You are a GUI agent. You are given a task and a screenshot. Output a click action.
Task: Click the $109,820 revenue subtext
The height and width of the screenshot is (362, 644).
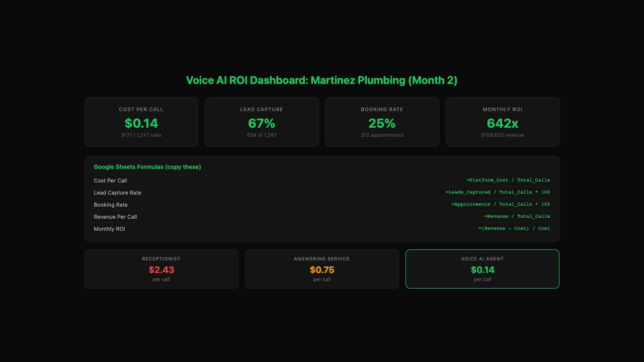point(502,135)
